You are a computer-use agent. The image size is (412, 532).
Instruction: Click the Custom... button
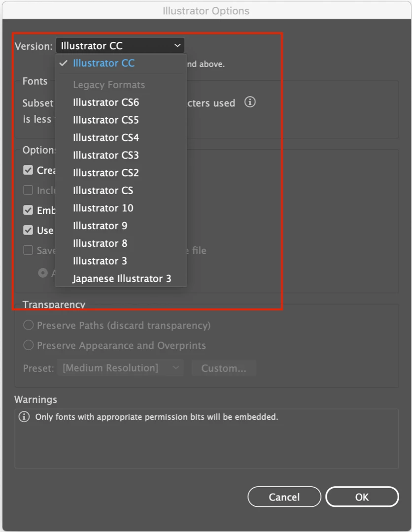point(224,368)
